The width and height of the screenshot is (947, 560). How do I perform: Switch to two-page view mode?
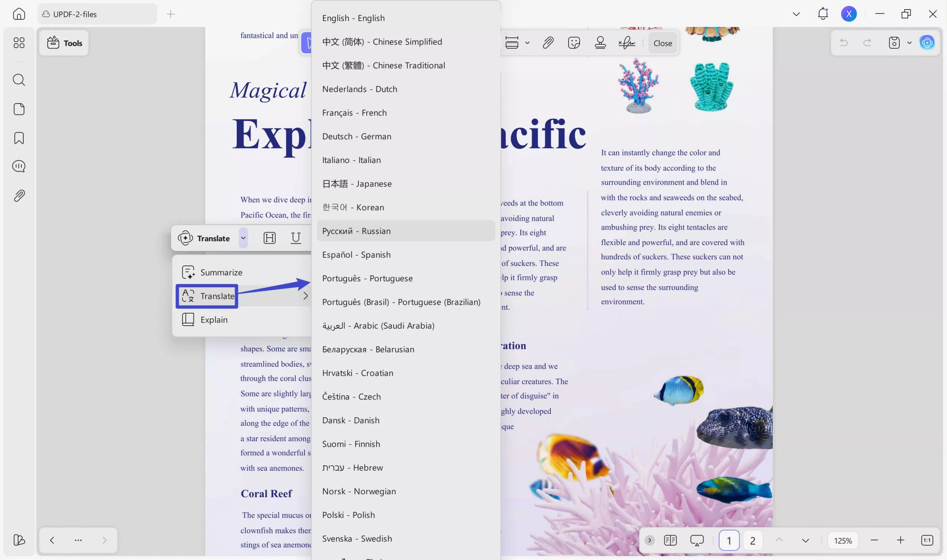point(670,540)
